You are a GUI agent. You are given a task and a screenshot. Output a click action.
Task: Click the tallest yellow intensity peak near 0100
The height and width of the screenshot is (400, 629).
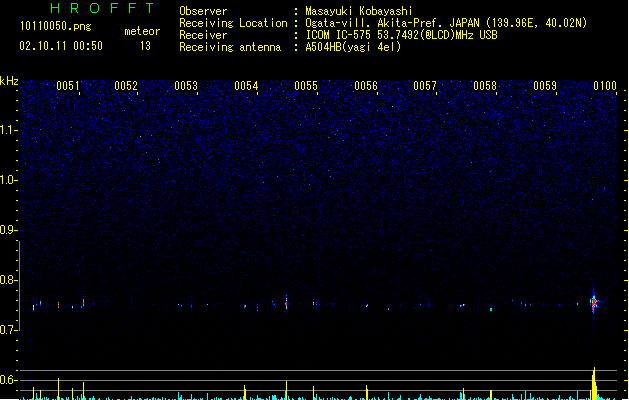(x=595, y=383)
